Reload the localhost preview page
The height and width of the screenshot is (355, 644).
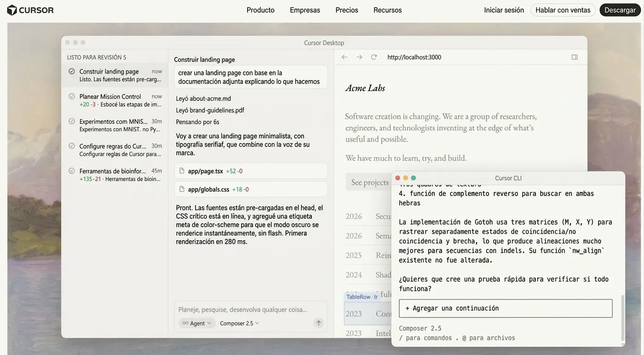[x=374, y=57]
